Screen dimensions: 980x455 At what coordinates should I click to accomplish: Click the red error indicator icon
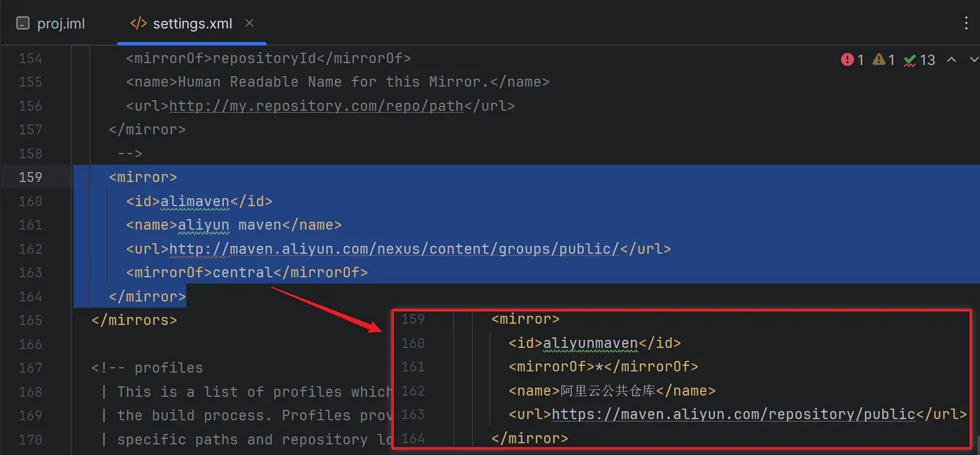coord(847,59)
